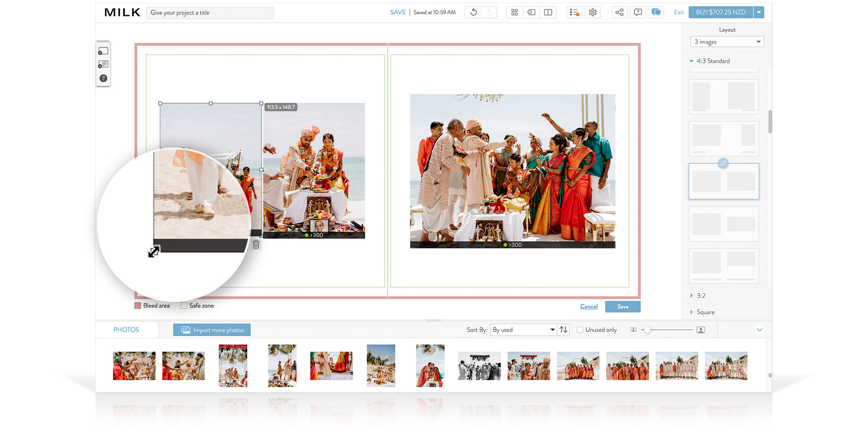Toggle the Bleed area indicator
The width and height of the screenshot is (868, 439).
(138, 305)
